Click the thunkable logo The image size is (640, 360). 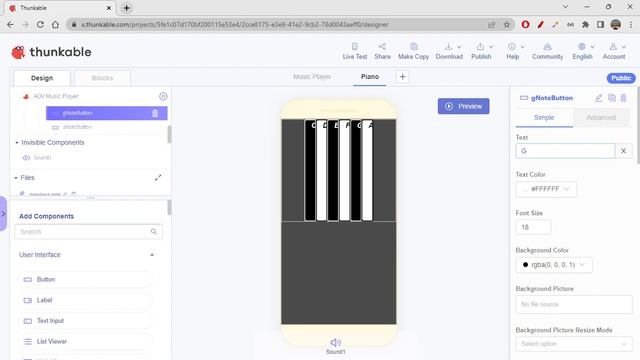point(51,52)
